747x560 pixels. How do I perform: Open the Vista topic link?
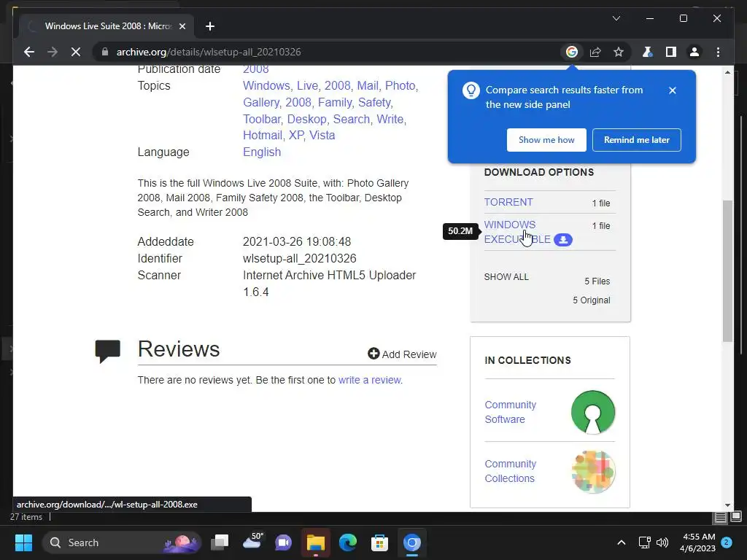point(322,135)
